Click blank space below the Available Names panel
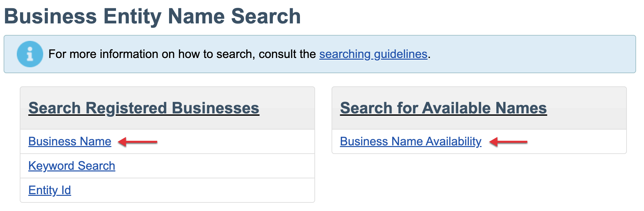644x211 pixels. pyautogui.click(x=478, y=181)
